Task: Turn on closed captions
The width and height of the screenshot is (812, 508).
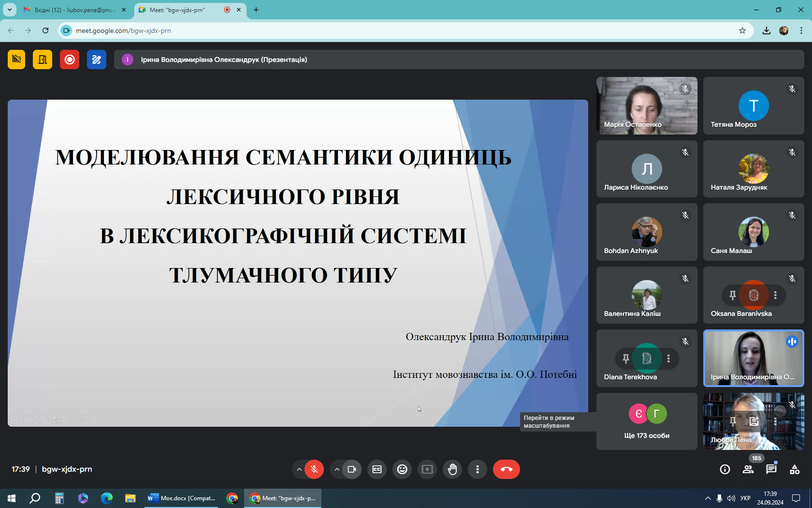Action: click(377, 469)
